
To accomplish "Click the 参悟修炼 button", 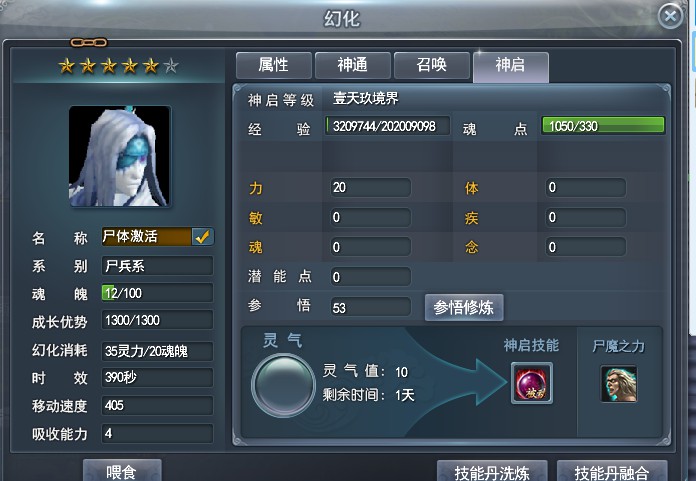I will (x=464, y=307).
